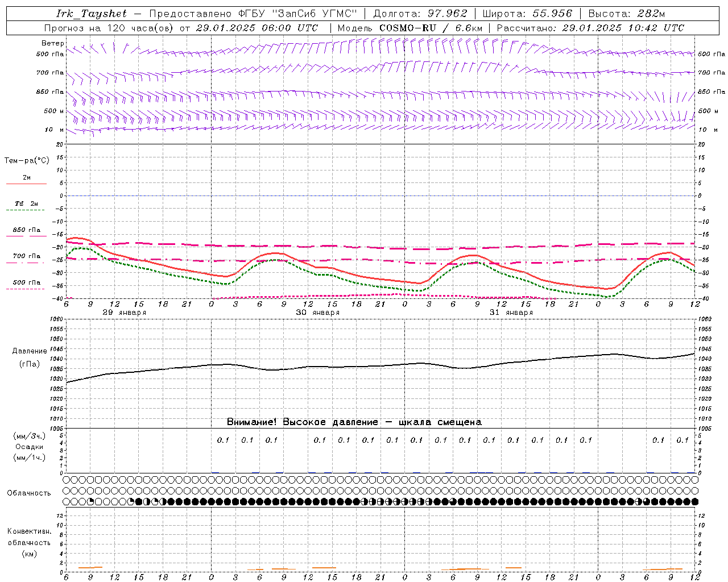The width and height of the screenshot is (728, 582).
Task: Click the 850 гПа temperature legend entry
Action: click(x=26, y=230)
